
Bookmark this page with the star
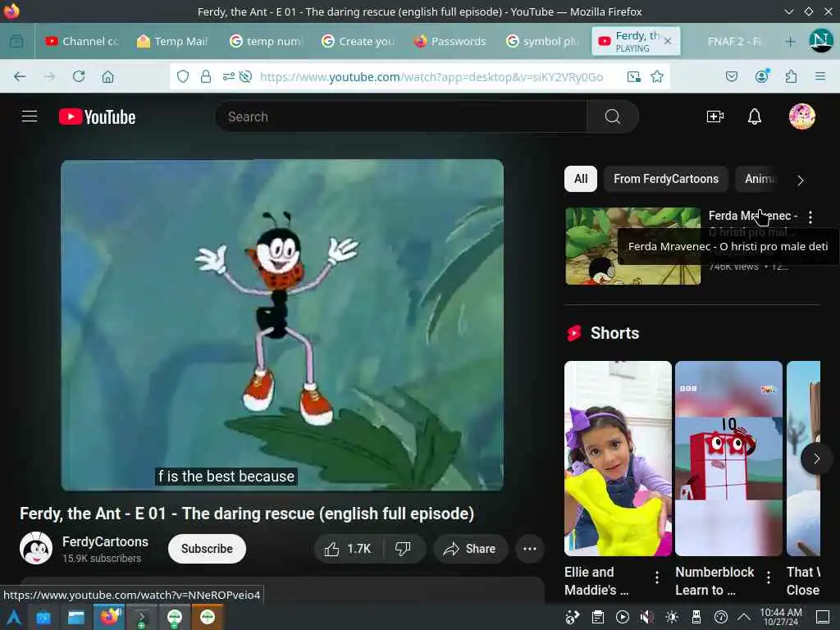point(657,76)
